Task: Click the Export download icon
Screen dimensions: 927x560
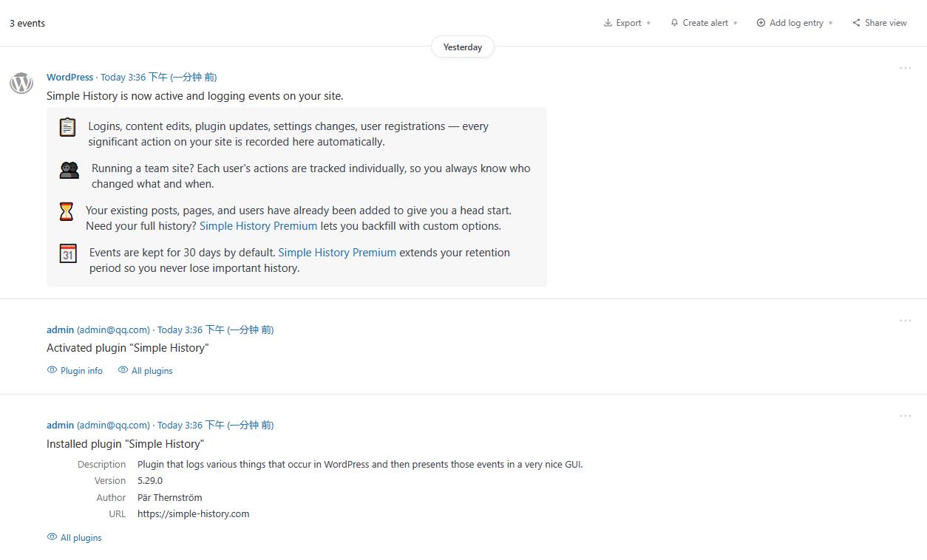Action: (608, 23)
